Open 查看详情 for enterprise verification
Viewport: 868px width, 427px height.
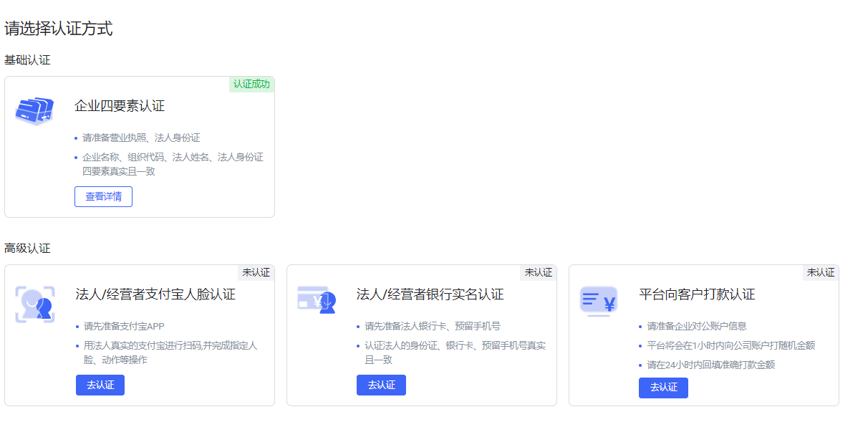coord(103,196)
